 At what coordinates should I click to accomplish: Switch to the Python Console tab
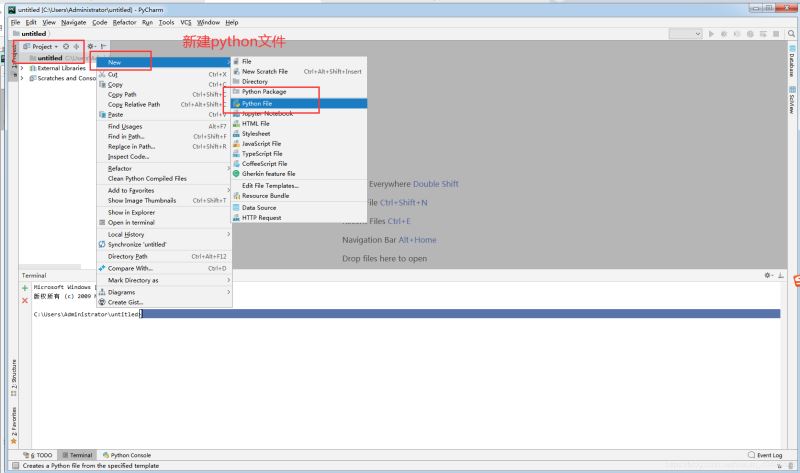127,455
